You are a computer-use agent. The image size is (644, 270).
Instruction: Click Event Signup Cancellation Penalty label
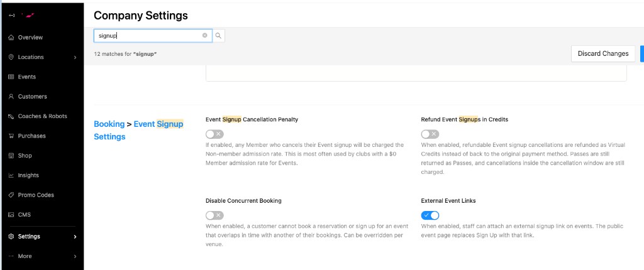coord(252,119)
